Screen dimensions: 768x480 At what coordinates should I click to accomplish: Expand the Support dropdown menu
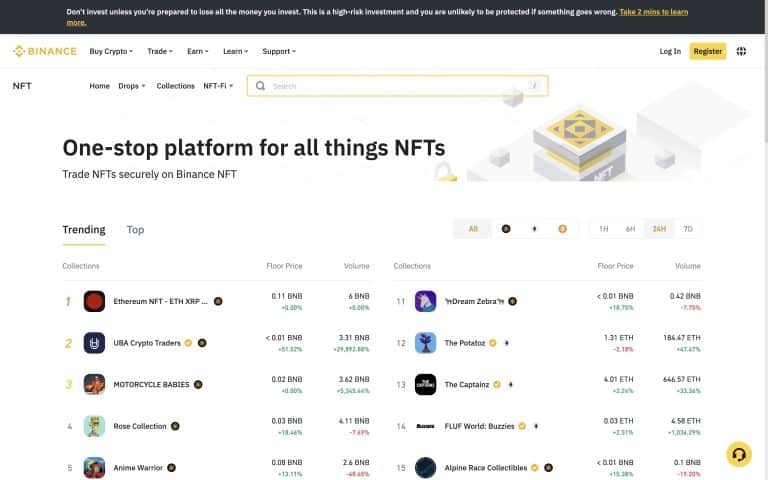(279, 51)
